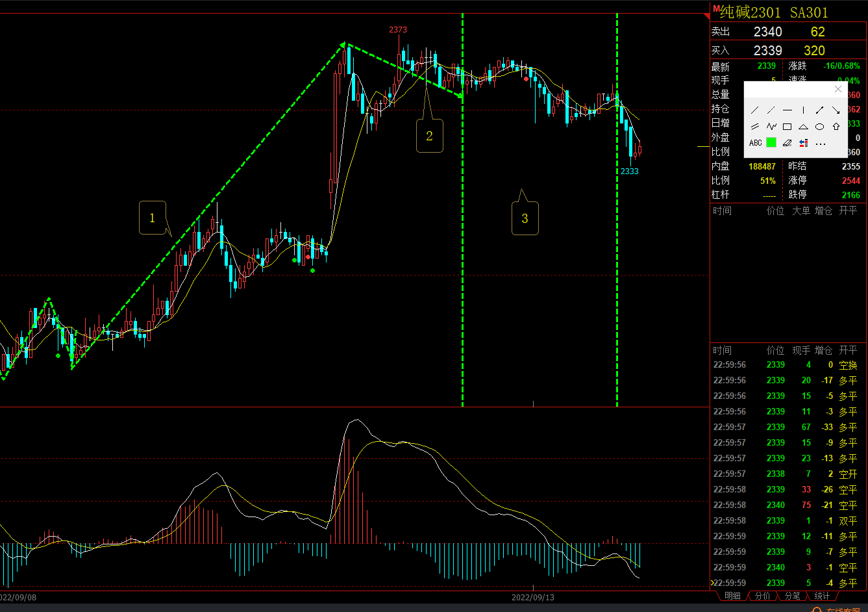Select the triangle drawing tool
The height and width of the screenshot is (612, 868).
point(803,127)
